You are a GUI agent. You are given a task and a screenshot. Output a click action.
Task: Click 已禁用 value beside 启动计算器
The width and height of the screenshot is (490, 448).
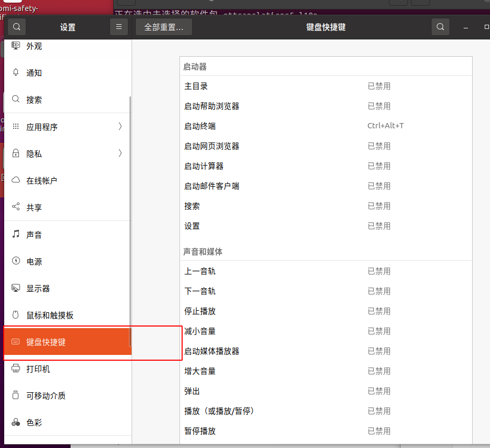point(379,166)
